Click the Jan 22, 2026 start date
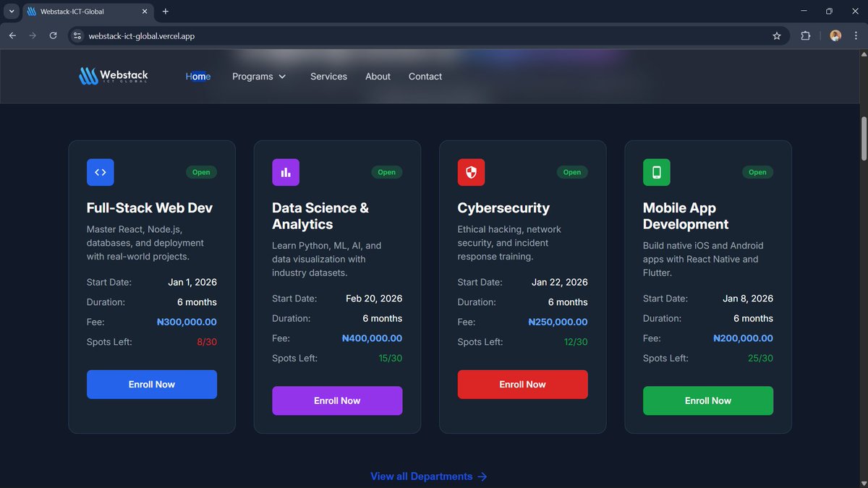The width and height of the screenshot is (868, 488). point(560,282)
